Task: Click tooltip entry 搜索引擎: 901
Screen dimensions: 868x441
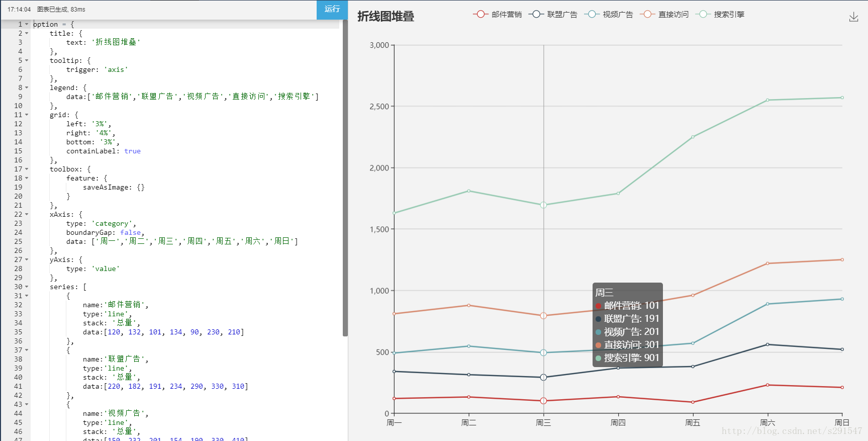Action: pyautogui.click(x=627, y=358)
